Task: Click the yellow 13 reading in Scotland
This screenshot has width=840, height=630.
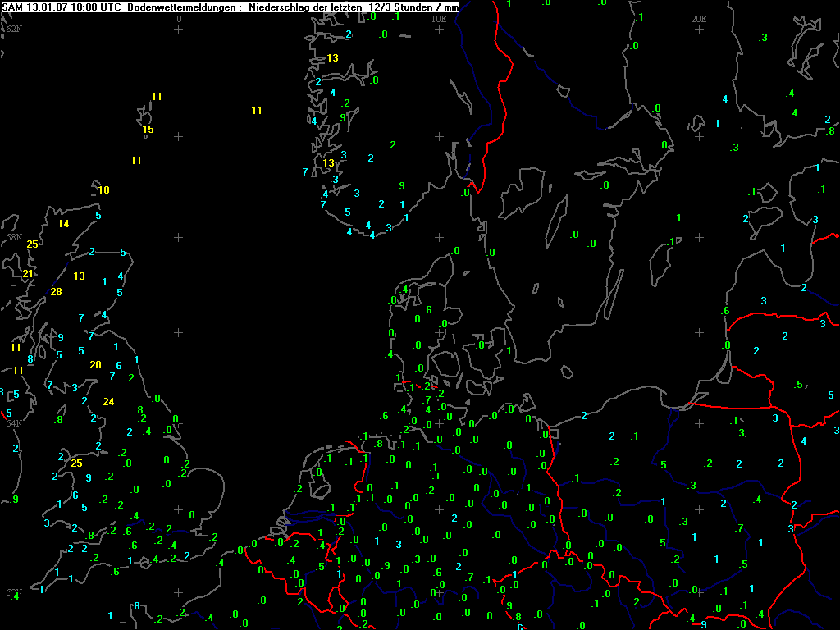Action: click(80, 276)
